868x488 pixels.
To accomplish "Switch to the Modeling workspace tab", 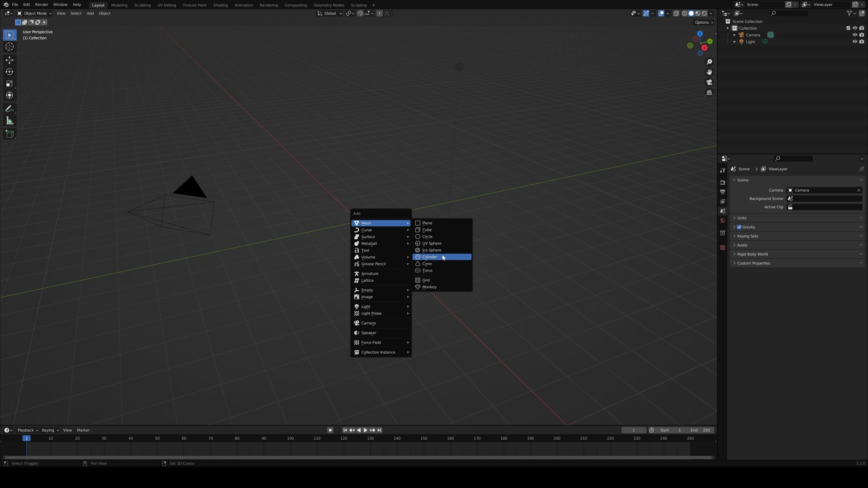I will coord(119,5).
